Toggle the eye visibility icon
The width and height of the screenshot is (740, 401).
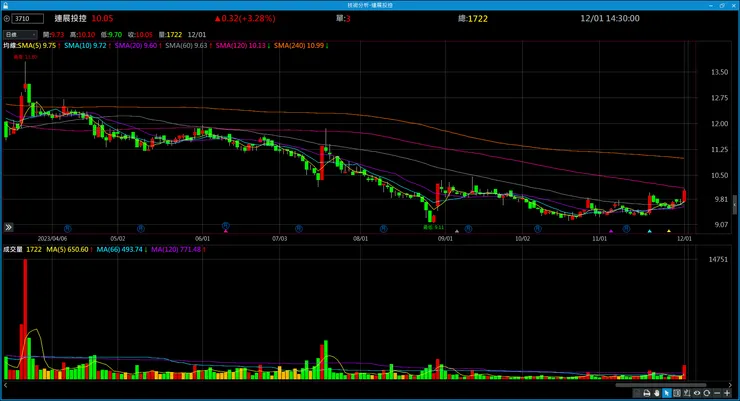pyautogui.click(x=697, y=393)
